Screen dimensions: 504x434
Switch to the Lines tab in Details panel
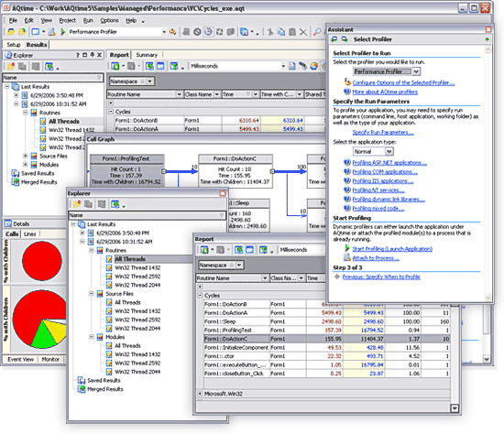tap(29, 233)
